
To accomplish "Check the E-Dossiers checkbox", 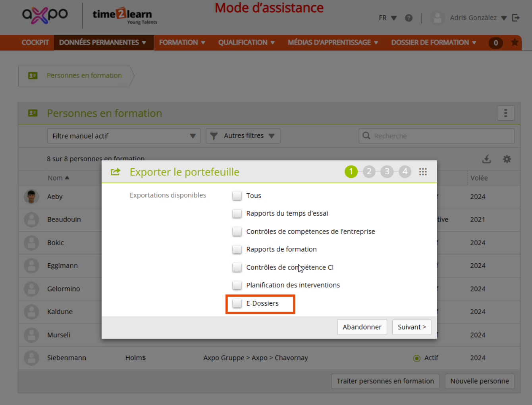I will coord(237,303).
